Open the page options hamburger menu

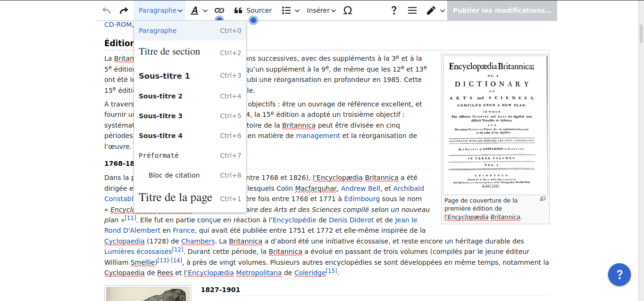pos(412,10)
